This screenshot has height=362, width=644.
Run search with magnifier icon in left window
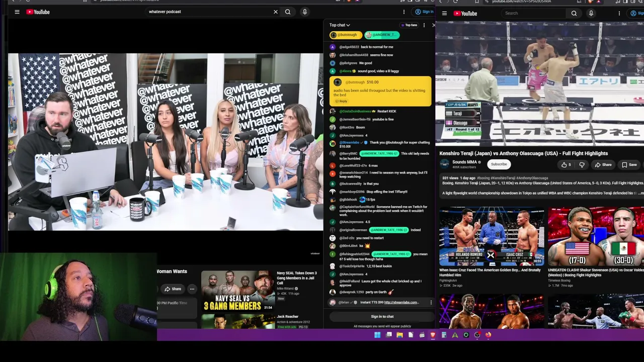tap(288, 12)
